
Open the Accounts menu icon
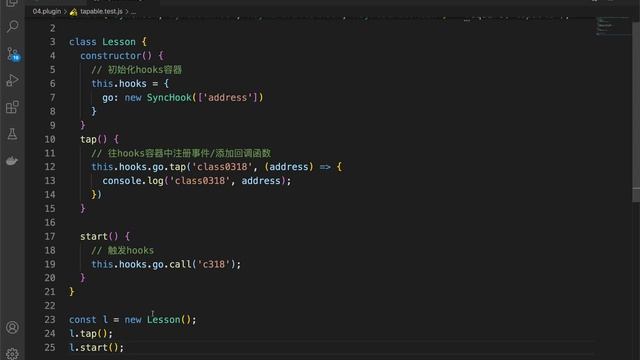[12, 327]
